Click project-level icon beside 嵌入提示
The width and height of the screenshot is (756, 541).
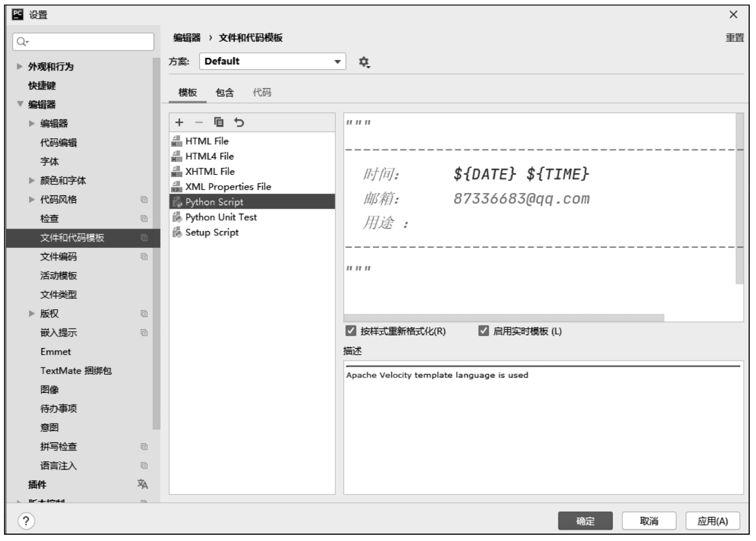[x=144, y=332]
